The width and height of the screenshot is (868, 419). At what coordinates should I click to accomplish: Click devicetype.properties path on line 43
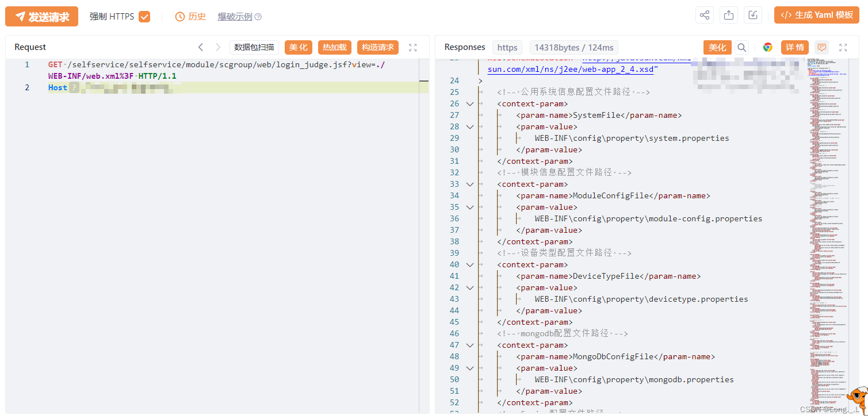(x=641, y=299)
